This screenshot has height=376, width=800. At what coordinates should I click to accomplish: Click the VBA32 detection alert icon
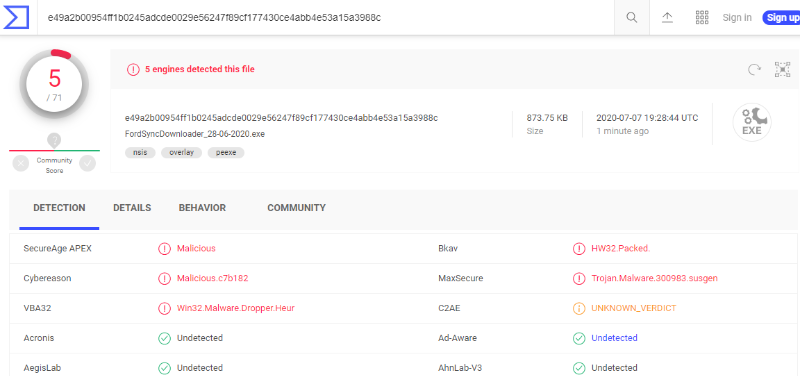click(164, 308)
